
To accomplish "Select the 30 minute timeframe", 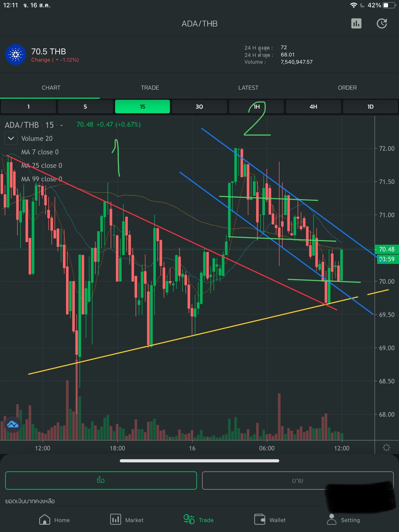I will [199, 106].
